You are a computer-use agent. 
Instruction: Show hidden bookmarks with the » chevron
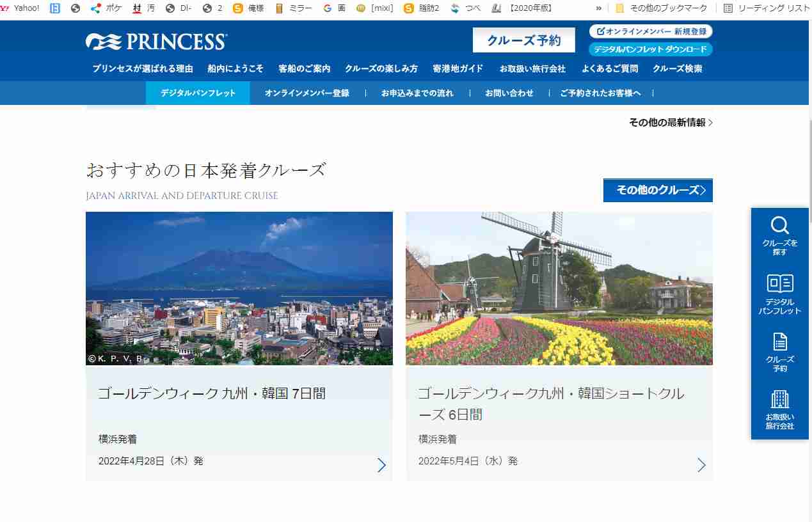coord(599,8)
